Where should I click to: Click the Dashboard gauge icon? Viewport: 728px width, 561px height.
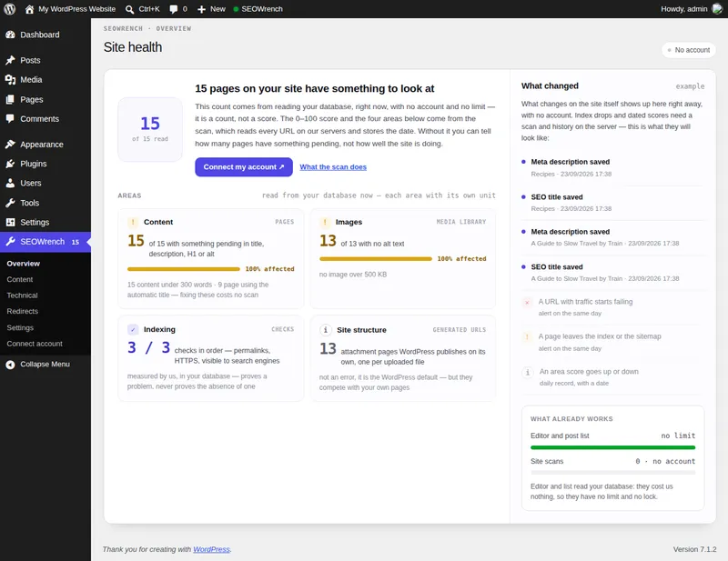pos(10,35)
